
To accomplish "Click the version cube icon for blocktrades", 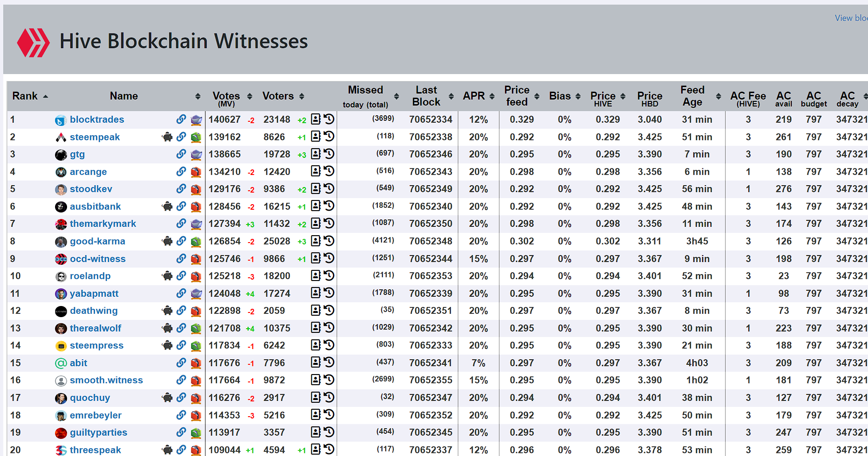I will [x=196, y=120].
